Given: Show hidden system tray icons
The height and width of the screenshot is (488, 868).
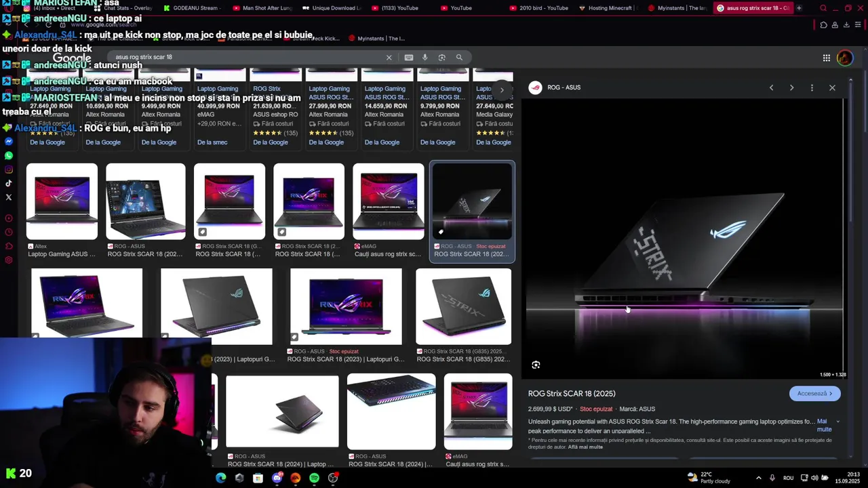Looking at the screenshot, I should pos(758,478).
